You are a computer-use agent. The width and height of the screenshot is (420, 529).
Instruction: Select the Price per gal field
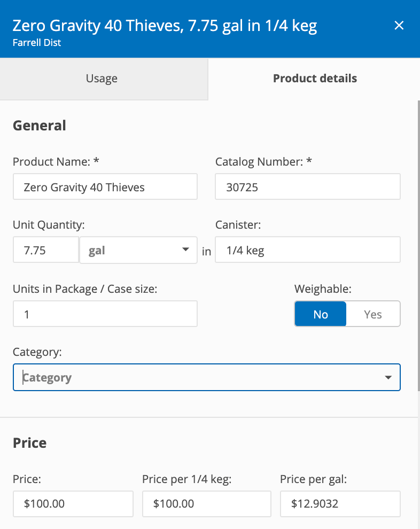tap(340, 503)
